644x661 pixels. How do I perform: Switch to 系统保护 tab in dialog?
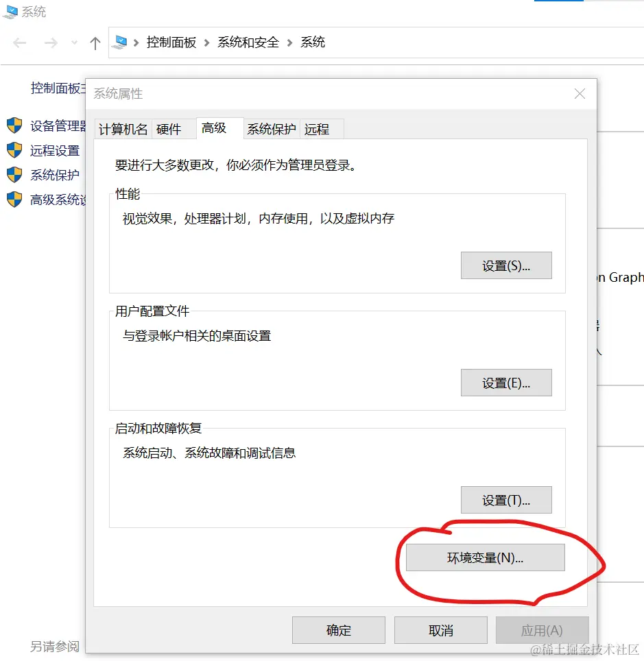[x=272, y=129]
